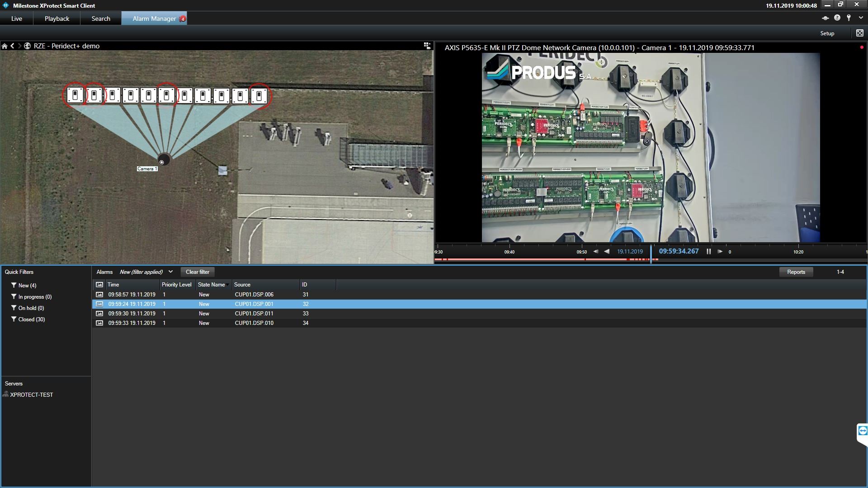The height and width of the screenshot is (488, 868).
Task: Select alarm row with source CUP01.DSP.001
Action: tap(479, 304)
